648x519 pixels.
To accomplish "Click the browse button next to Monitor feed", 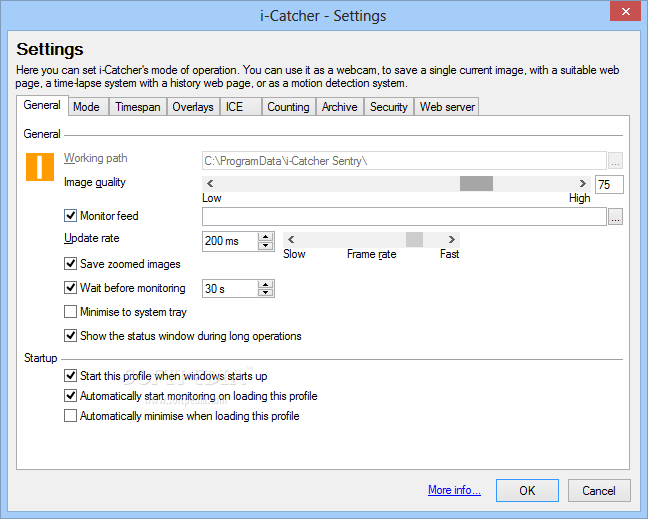I will coord(615,217).
